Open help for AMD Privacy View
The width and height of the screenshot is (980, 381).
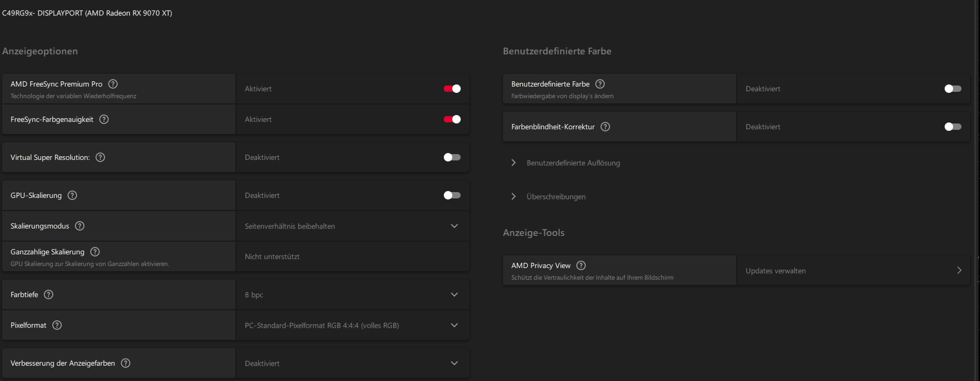[581, 265]
